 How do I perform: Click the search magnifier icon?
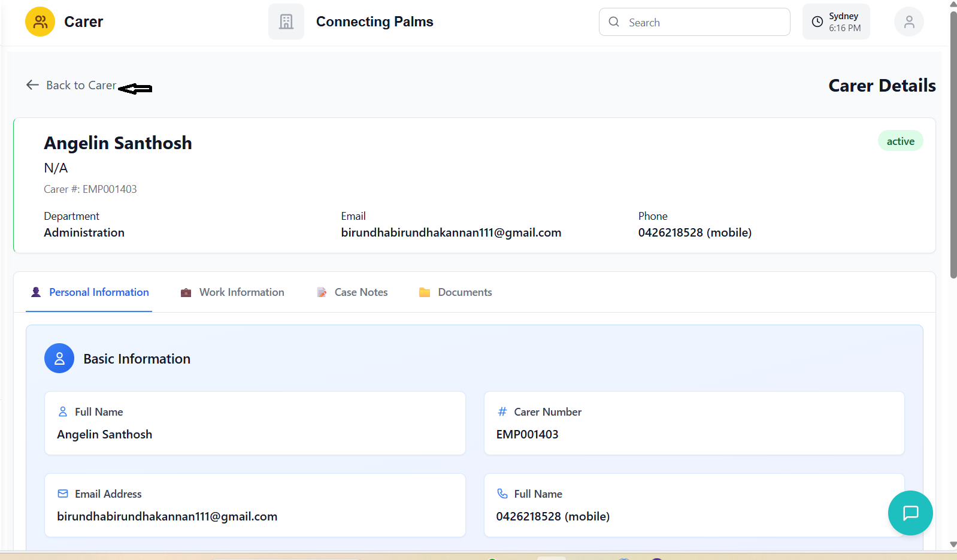tap(614, 22)
